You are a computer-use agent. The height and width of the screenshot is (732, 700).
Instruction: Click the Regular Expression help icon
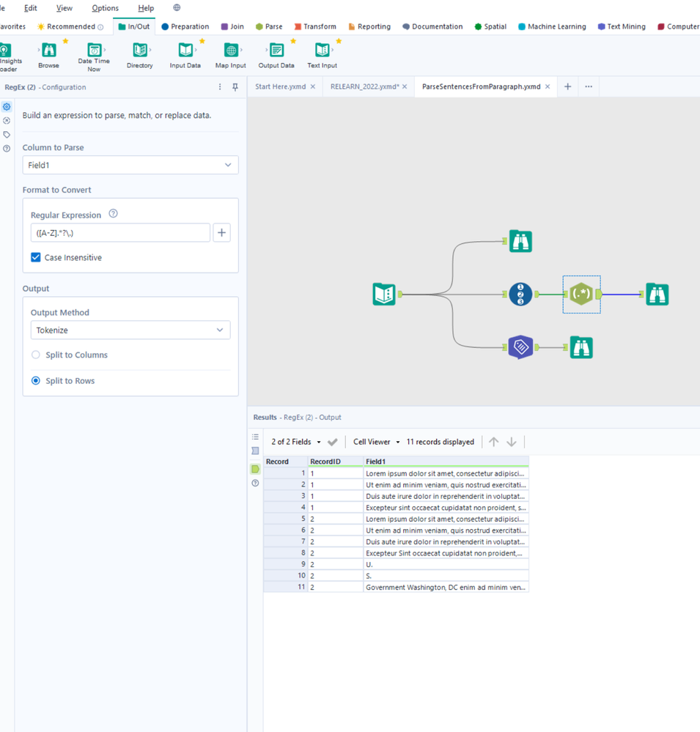[x=113, y=214]
